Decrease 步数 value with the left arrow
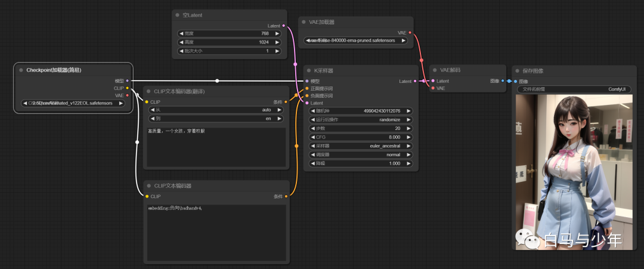 (x=312, y=128)
